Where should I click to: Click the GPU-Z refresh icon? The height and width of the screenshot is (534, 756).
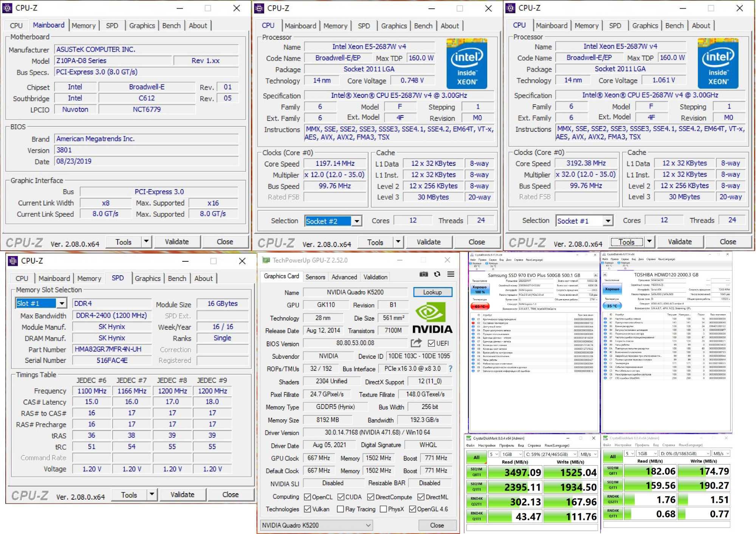[437, 274]
